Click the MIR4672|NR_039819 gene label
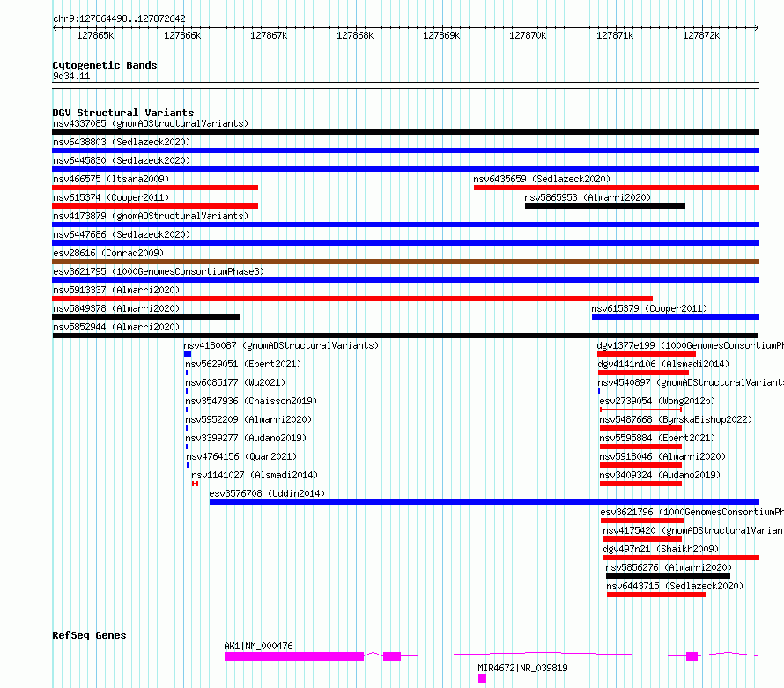The width and height of the screenshot is (784, 688). click(522, 668)
